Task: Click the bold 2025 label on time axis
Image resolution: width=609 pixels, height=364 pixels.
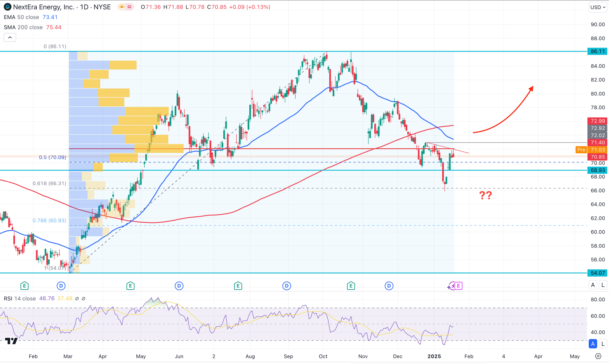Action: tap(434, 356)
